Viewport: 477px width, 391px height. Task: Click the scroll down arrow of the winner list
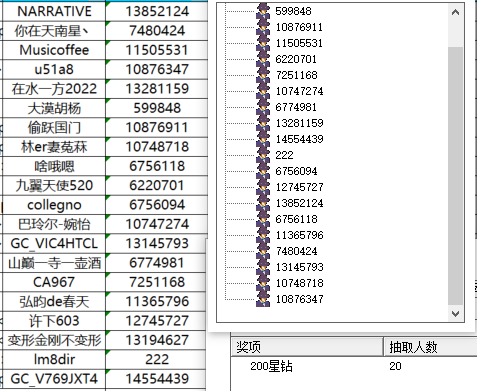[455, 313]
